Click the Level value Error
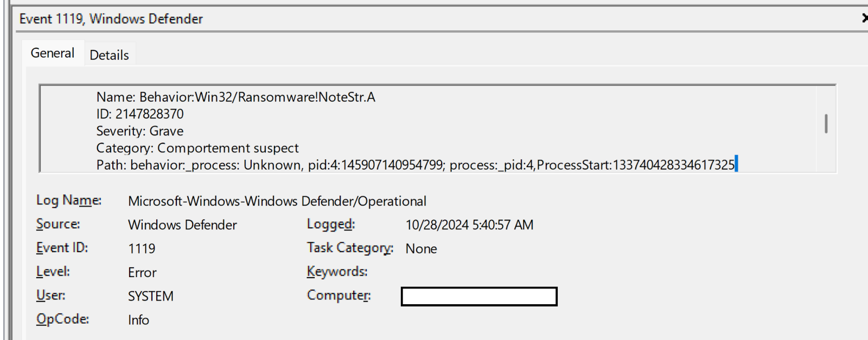 (142, 273)
